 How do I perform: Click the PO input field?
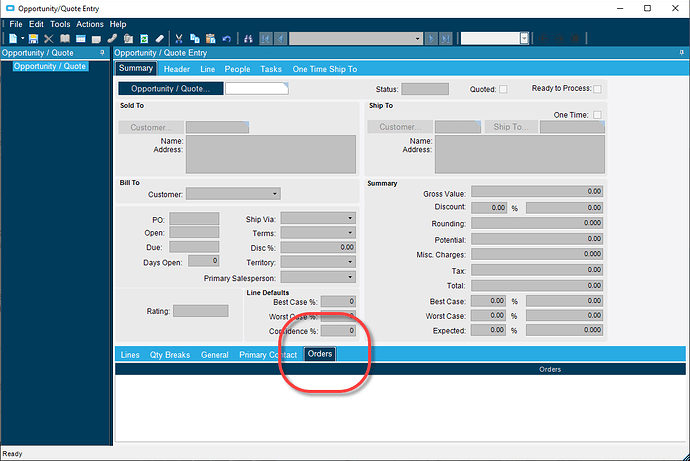(194, 219)
